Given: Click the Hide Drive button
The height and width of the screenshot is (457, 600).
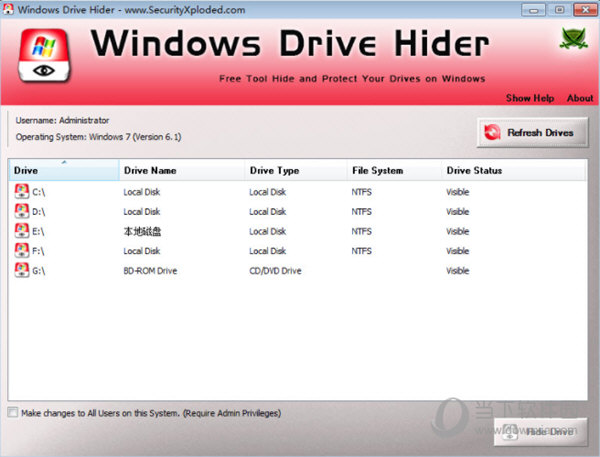Looking at the screenshot, I should coord(540,432).
